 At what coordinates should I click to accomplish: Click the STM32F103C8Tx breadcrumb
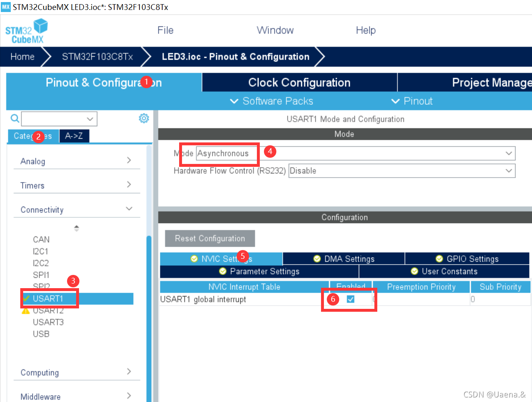coord(98,57)
